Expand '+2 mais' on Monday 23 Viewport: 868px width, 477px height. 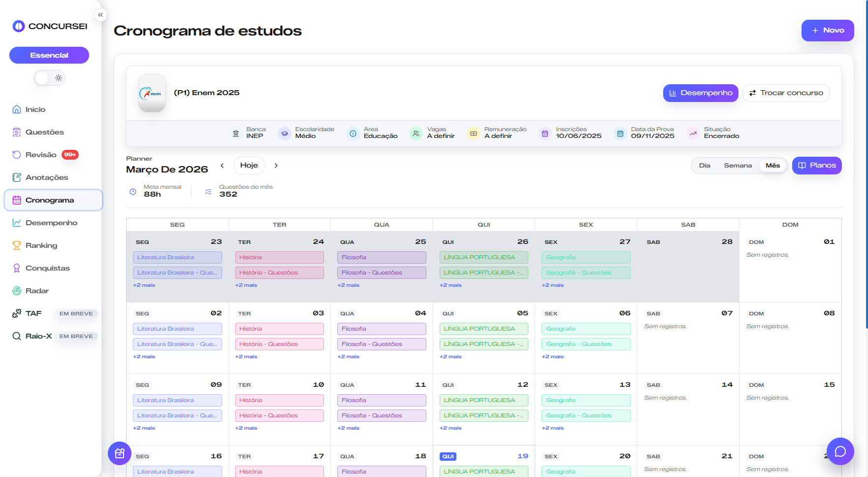144,285
